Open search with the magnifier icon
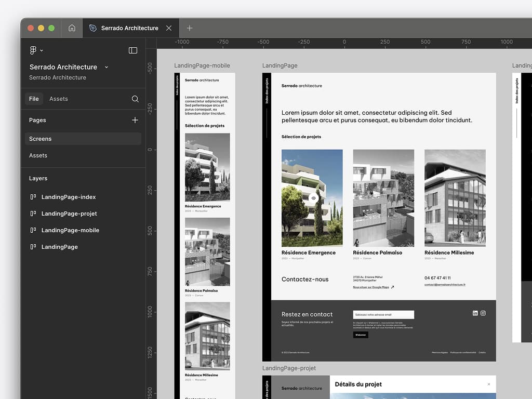This screenshot has width=532, height=399. pos(135,99)
